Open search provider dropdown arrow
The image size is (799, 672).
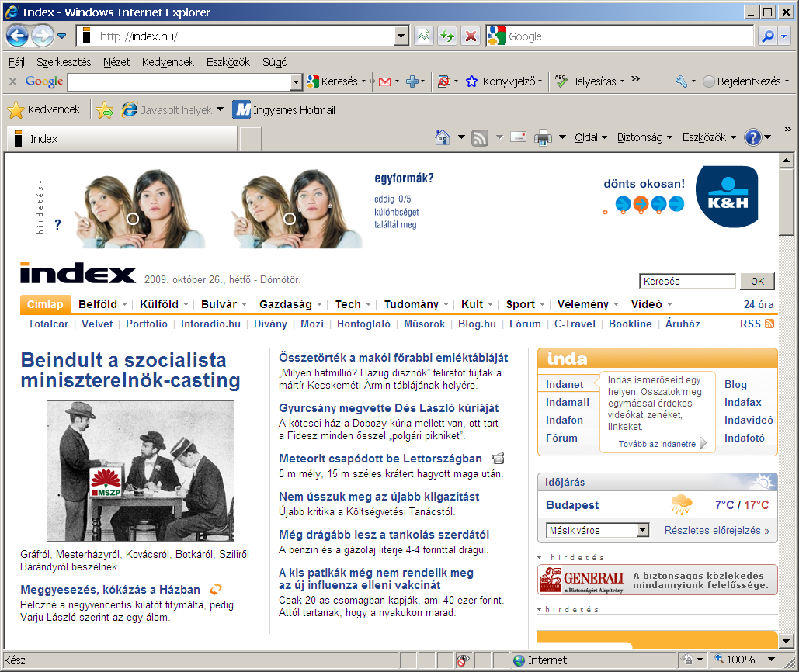[x=784, y=36]
